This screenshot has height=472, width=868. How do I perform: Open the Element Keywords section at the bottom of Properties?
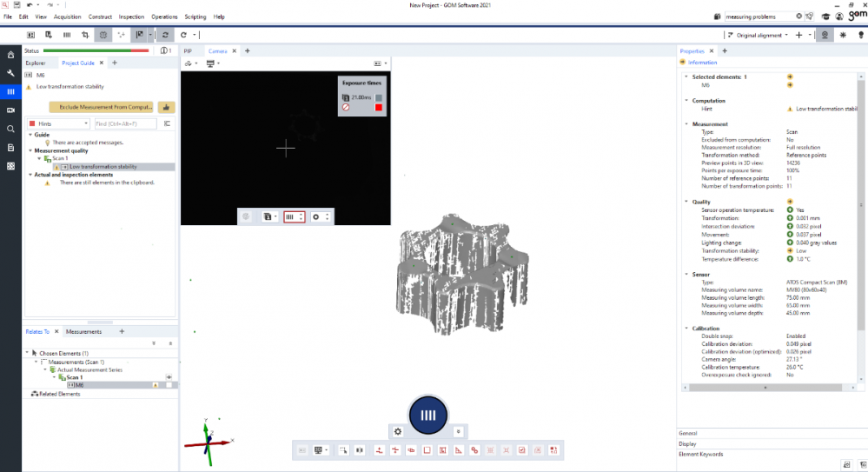coord(701,455)
